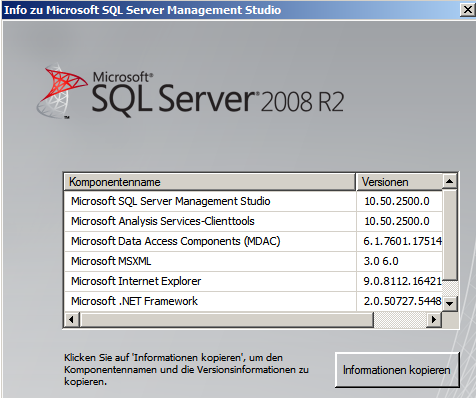Close the Info dialog window
The image size is (476, 398).
[x=467, y=10]
